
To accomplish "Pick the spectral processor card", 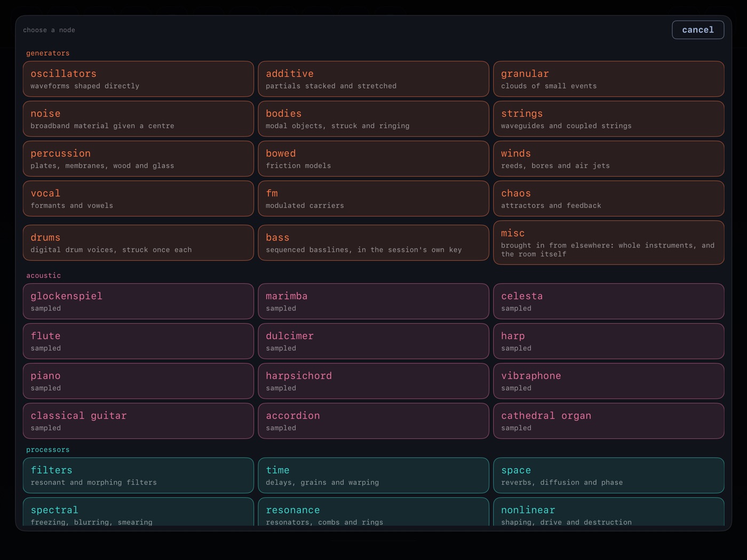I will pos(138,512).
